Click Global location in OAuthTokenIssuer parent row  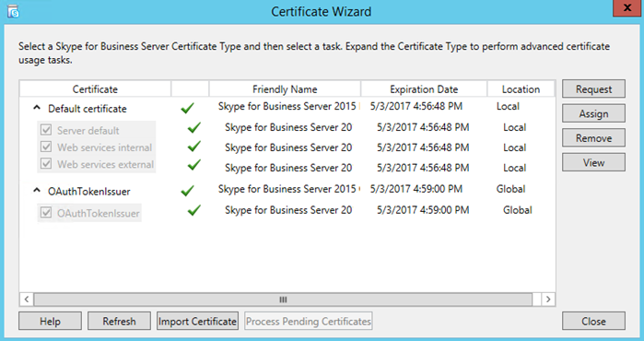(511, 189)
